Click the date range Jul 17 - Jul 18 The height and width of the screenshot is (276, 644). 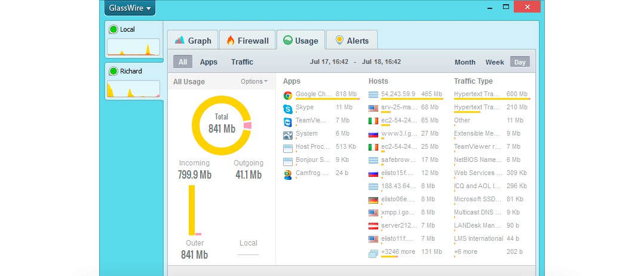pyautogui.click(x=355, y=62)
